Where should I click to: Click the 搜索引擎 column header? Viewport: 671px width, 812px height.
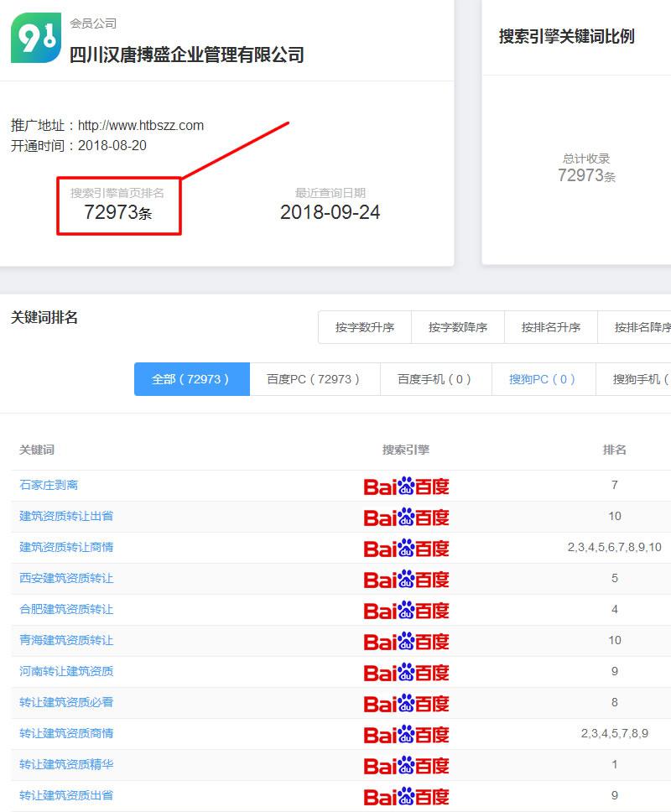[x=406, y=450]
